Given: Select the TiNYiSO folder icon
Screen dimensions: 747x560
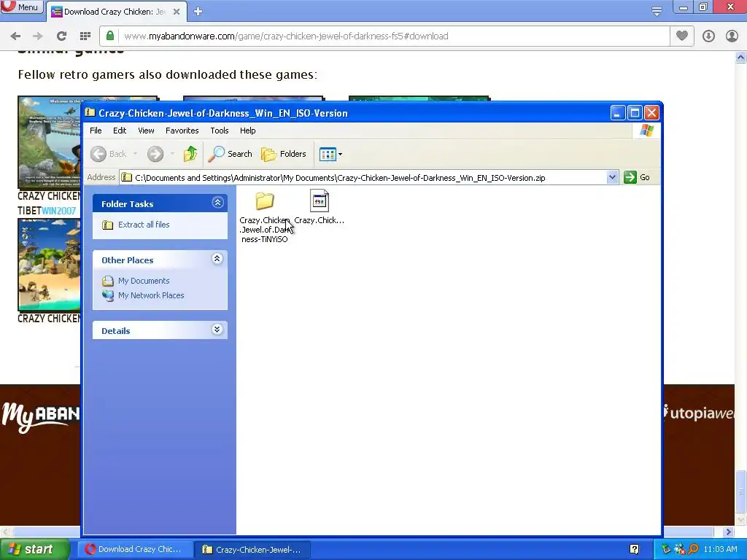Looking at the screenshot, I should [x=264, y=201].
